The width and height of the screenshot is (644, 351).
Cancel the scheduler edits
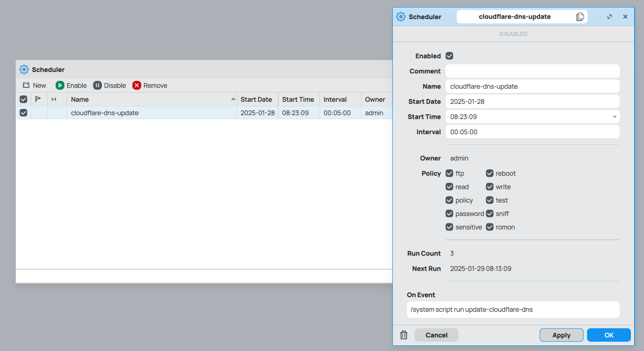point(436,335)
